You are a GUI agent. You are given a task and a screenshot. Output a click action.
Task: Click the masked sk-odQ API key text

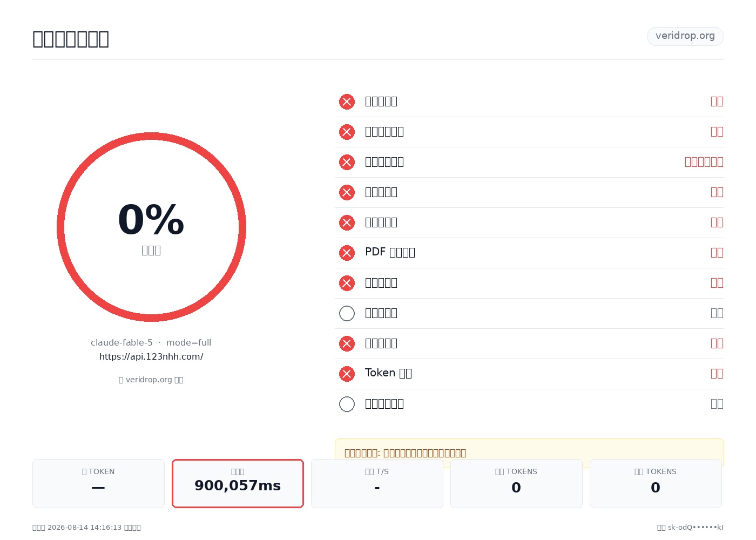pos(690,527)
